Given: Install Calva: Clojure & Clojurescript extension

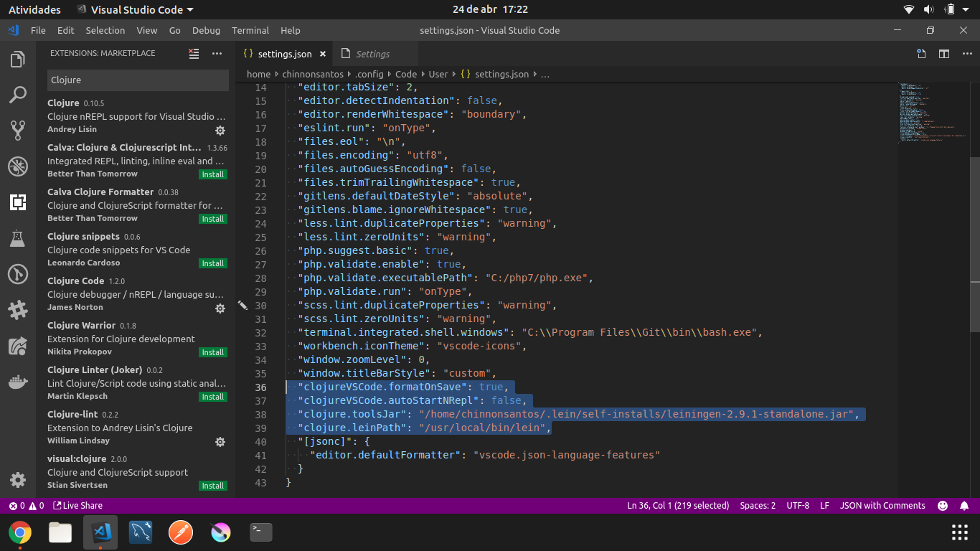Looking at the screenshot, I should tap(212, 174).
